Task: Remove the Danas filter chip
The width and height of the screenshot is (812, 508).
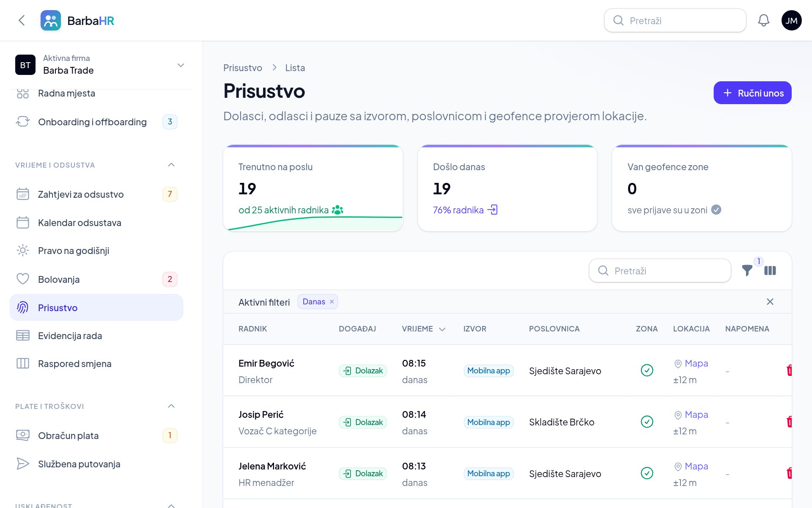Action: [x=332, y=302]
